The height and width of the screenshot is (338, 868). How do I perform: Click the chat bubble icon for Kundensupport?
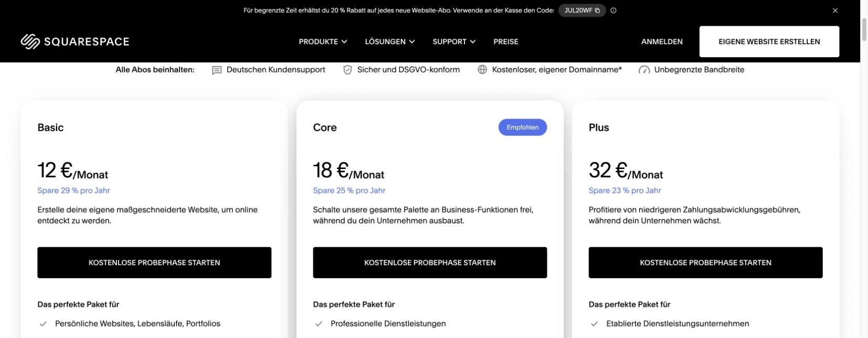coord(216,70)
